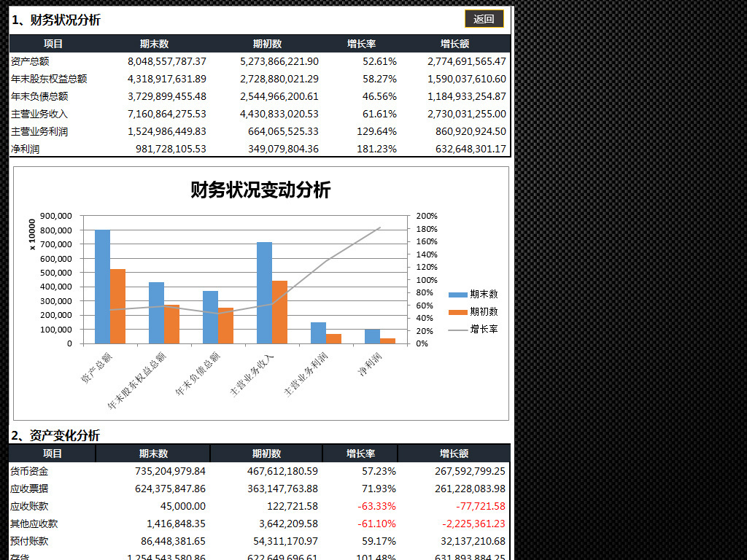Click red growth amount -2,225,361.23
The image size is (747, 560).
tap(473, 524)
